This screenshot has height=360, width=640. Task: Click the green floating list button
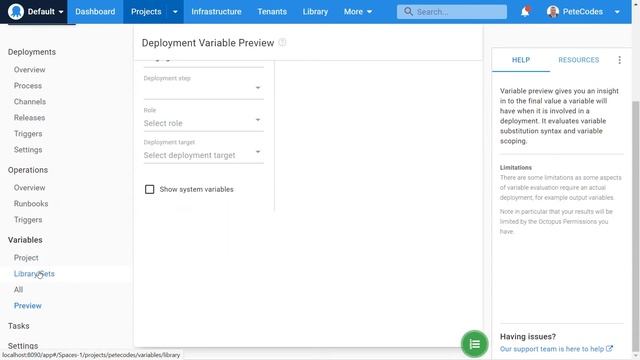(x=474, y=344)
